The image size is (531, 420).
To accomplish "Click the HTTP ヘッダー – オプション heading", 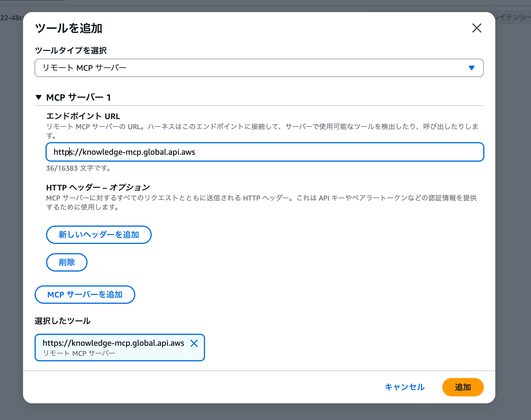I will (98, 188).
